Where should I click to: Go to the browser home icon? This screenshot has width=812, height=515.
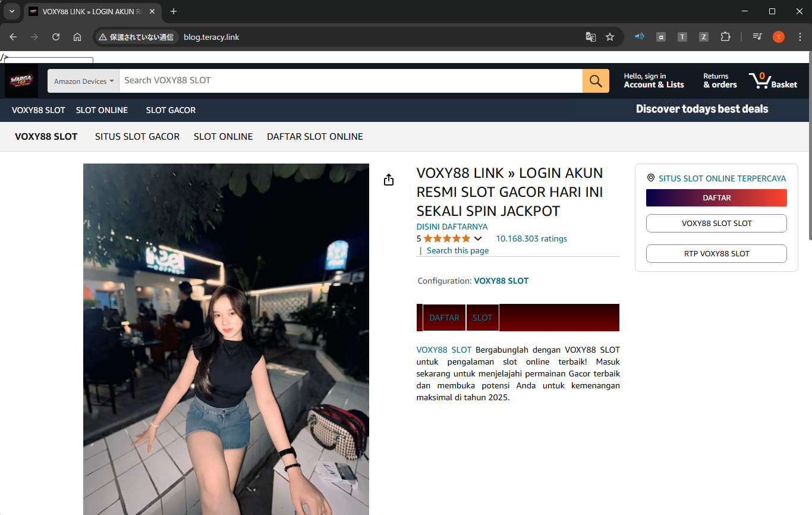[77, 37]
